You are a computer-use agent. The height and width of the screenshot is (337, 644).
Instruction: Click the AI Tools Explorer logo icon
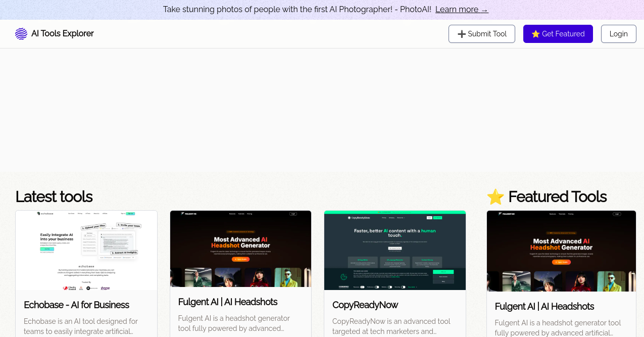tap(21, 34)
